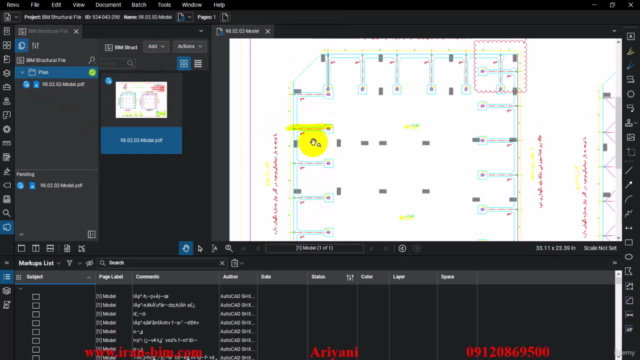Open the File menu

(35, 5)
